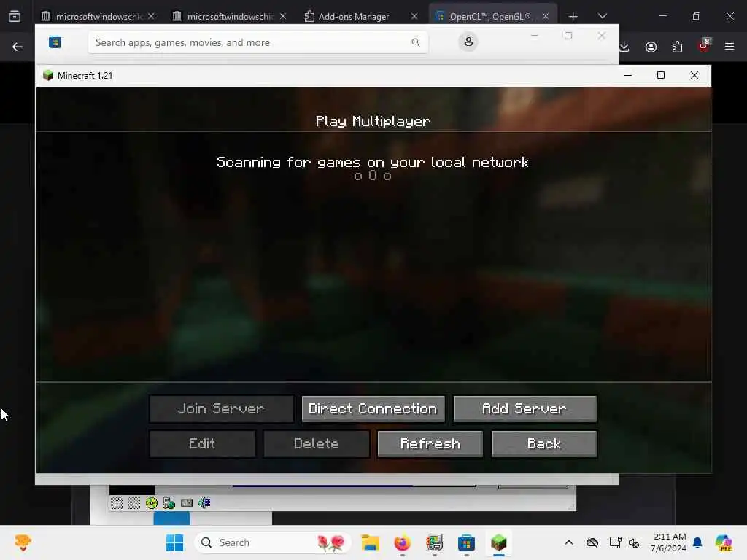Click the circuit board app taskbar icon

435,542
